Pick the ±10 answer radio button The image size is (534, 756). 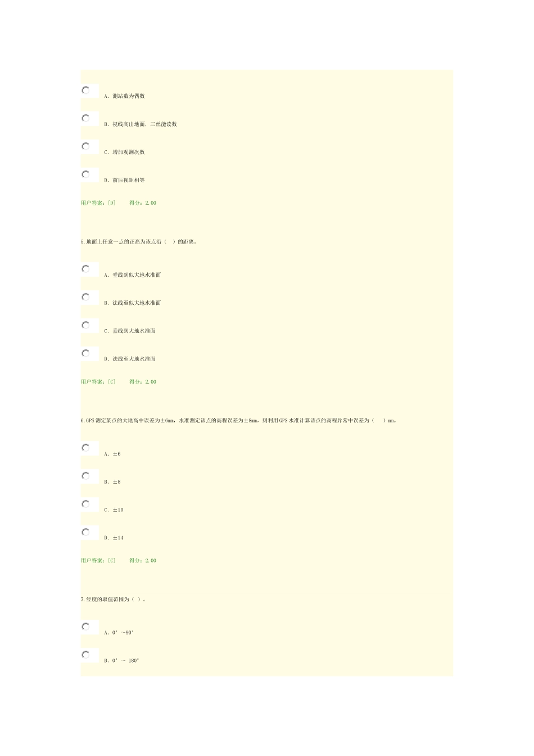tap(86, 504)
